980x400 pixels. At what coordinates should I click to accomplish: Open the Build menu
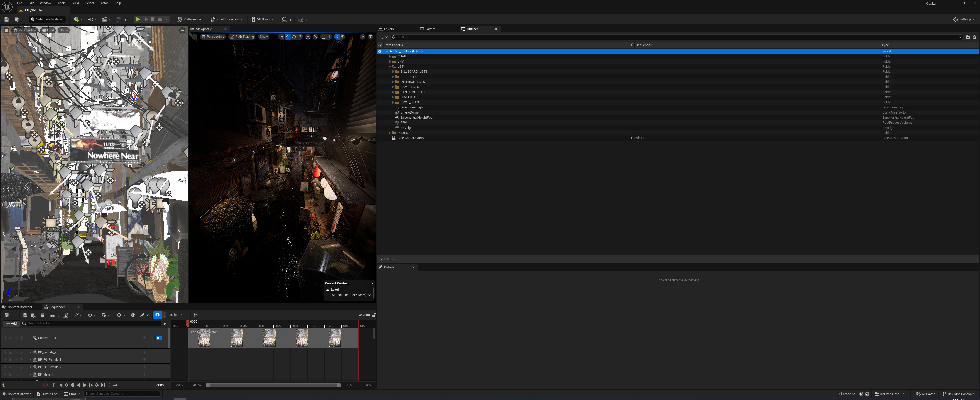tap(75, 3)
